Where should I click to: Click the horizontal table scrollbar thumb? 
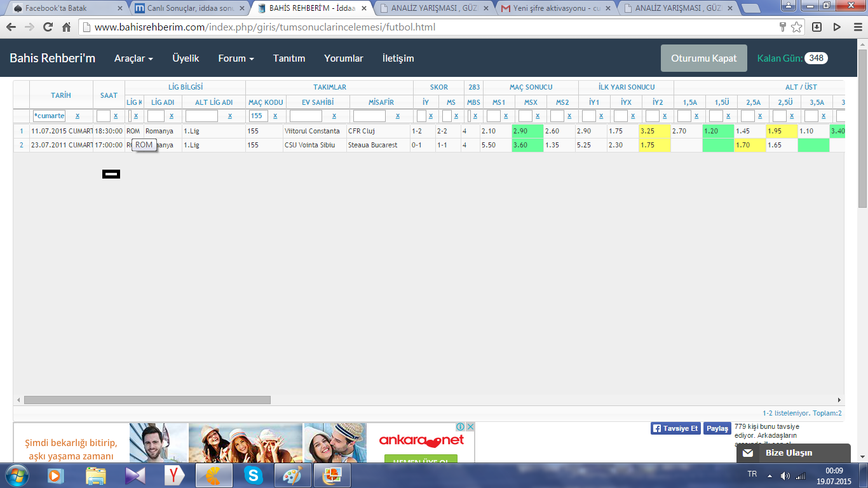coord(147,400)
